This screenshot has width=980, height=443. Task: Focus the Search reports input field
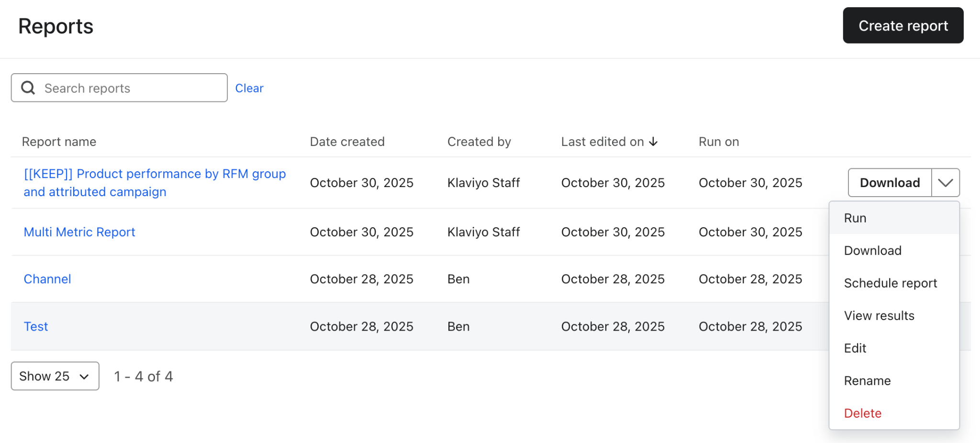(129, 88)
